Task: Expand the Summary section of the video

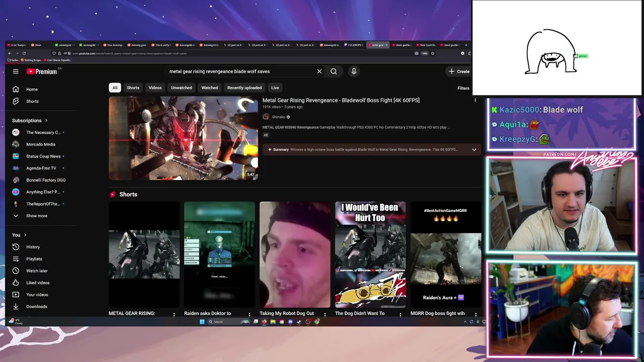Action: [474, 149]
